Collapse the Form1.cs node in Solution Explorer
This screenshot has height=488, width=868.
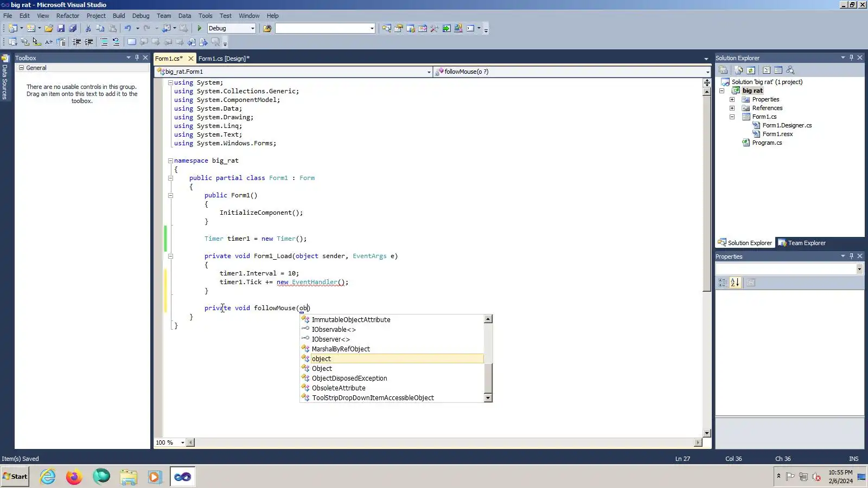(x=732, y=117)
